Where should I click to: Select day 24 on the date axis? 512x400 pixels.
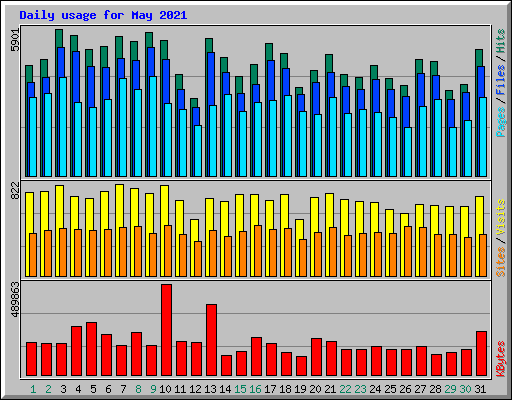(x=375, y=389)
